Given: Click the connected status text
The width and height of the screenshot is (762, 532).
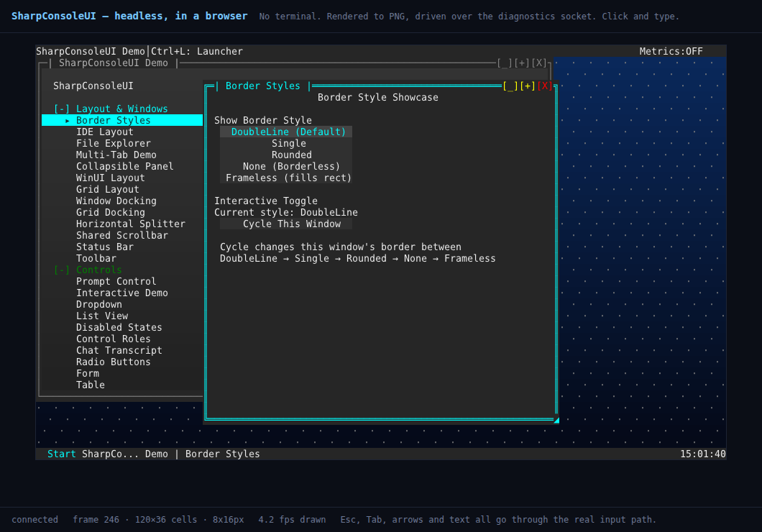Looking at the screenshot, I should click(x=35, y=519).
